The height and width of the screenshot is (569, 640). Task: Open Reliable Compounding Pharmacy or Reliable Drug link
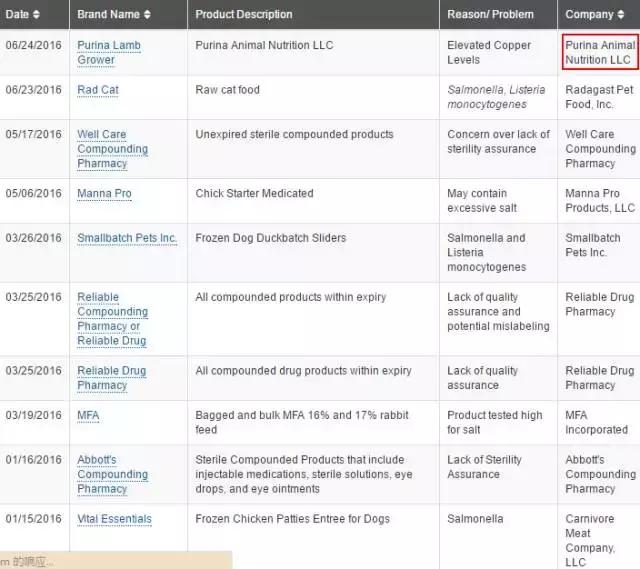(112, 319)
